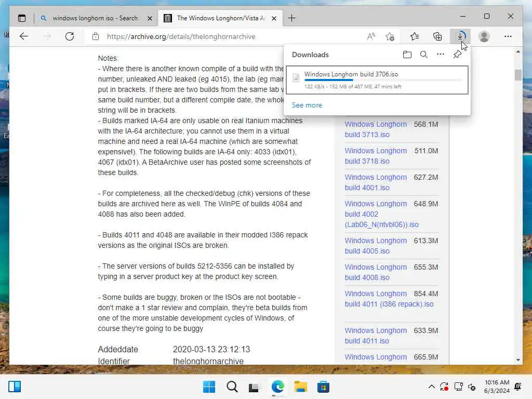Download build 4011 (i386 repack).iso
The height and width of the screenshot is (399, 532).
pyautogui.click(x=389, y=299)
